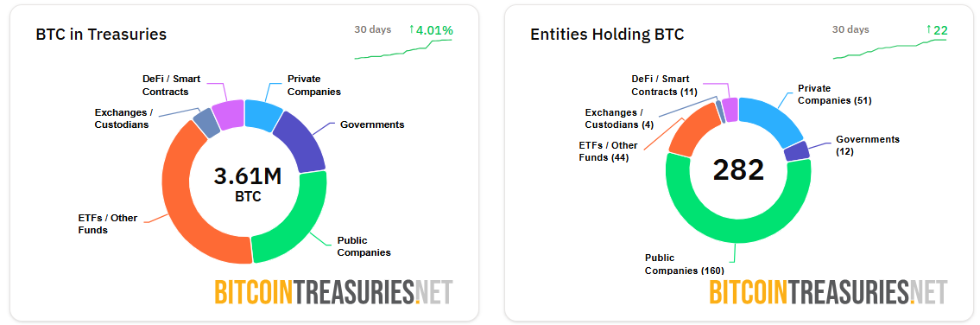Click the Exchanges / Custodians (4) label
Screen dimensions: 980x325
[x=613, y=118]
